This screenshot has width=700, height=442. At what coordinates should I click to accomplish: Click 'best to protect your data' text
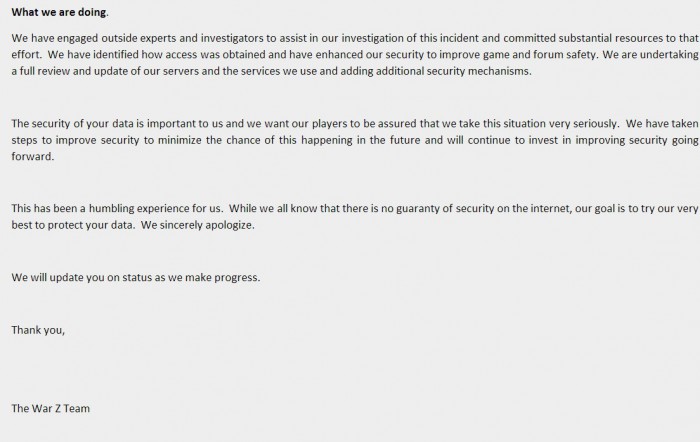[x=73, y=225]
